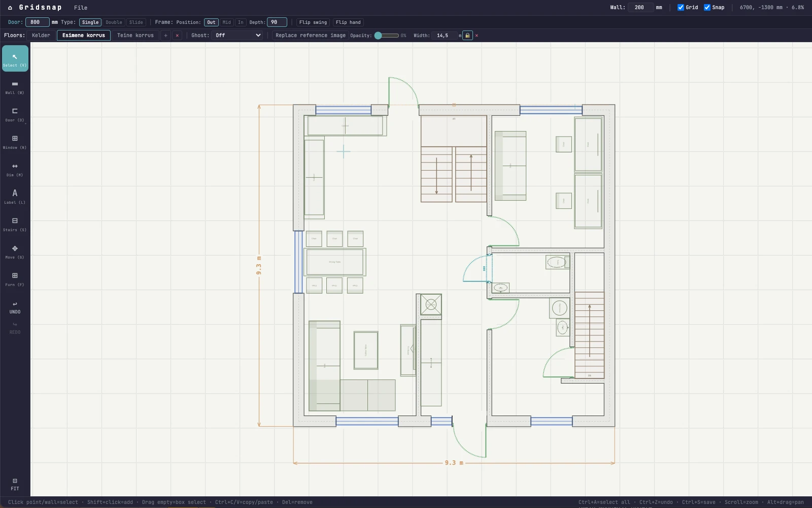
Task: Select the Wall tool
Action: (15, 87)
